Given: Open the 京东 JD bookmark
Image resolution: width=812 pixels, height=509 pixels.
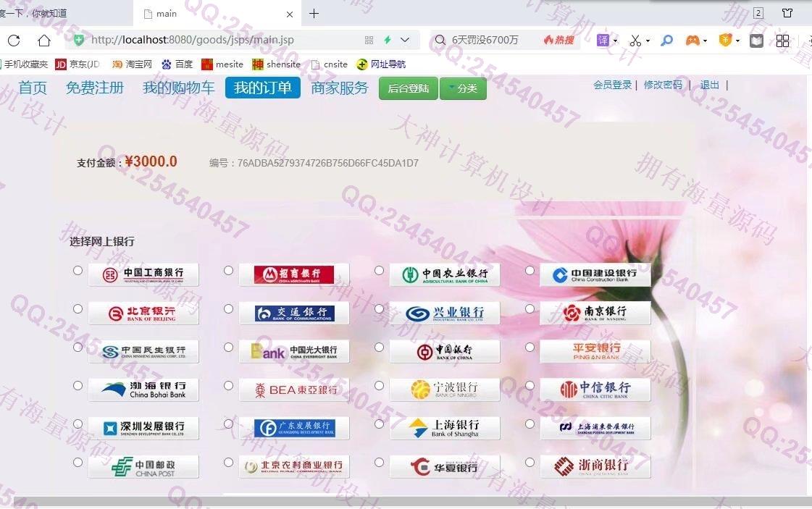Looking at the screenshot, I should (x=78, y=64).
